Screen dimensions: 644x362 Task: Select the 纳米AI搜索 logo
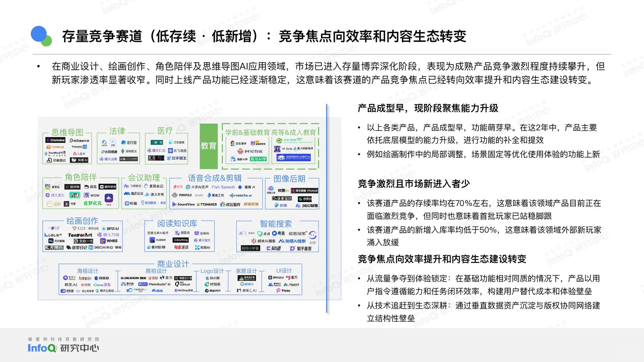(264, 241)
